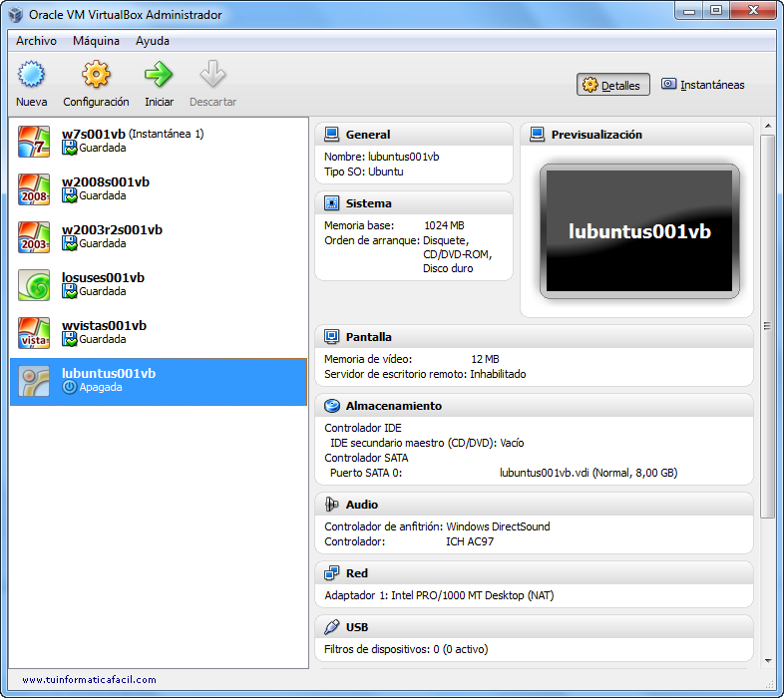784x698 pixels.
Task: Click the Sistema section chip icon
Action: [x=331, y=203]
